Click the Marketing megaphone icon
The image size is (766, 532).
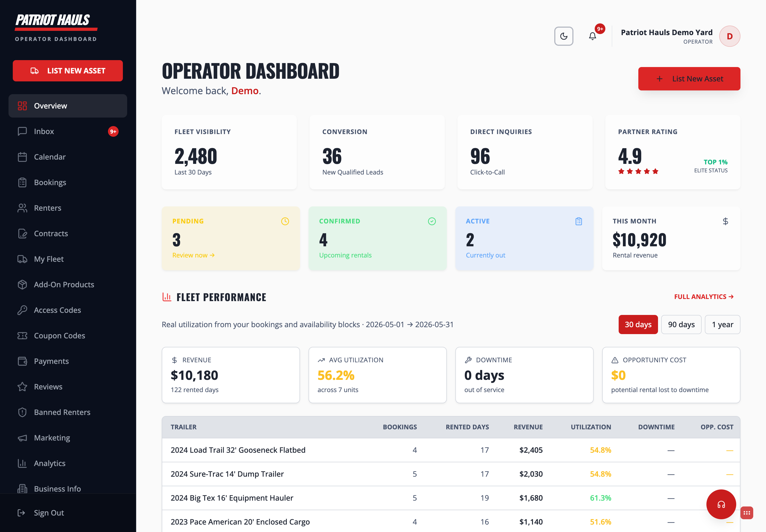pyautogui.click(x=22, y=438)
